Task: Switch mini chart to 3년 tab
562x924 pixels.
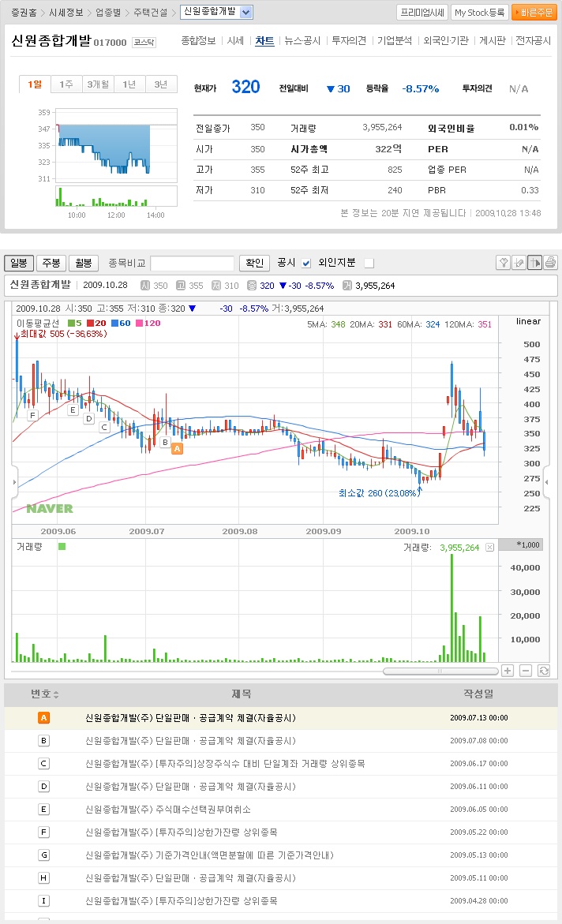Action: pos(161,84)
